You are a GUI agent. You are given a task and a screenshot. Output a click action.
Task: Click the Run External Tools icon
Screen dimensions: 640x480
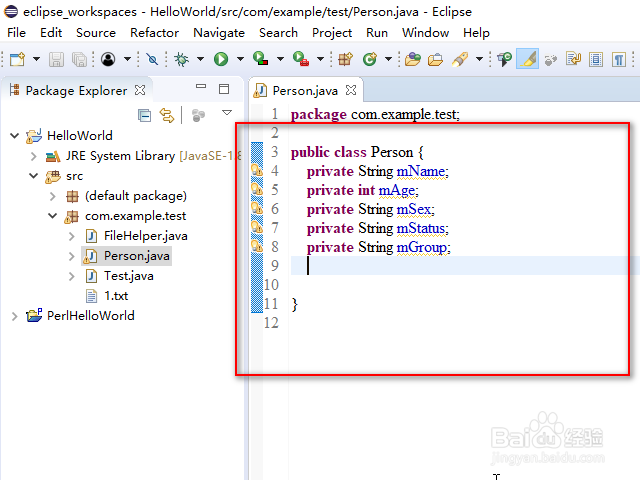click(x=301, y=58)
